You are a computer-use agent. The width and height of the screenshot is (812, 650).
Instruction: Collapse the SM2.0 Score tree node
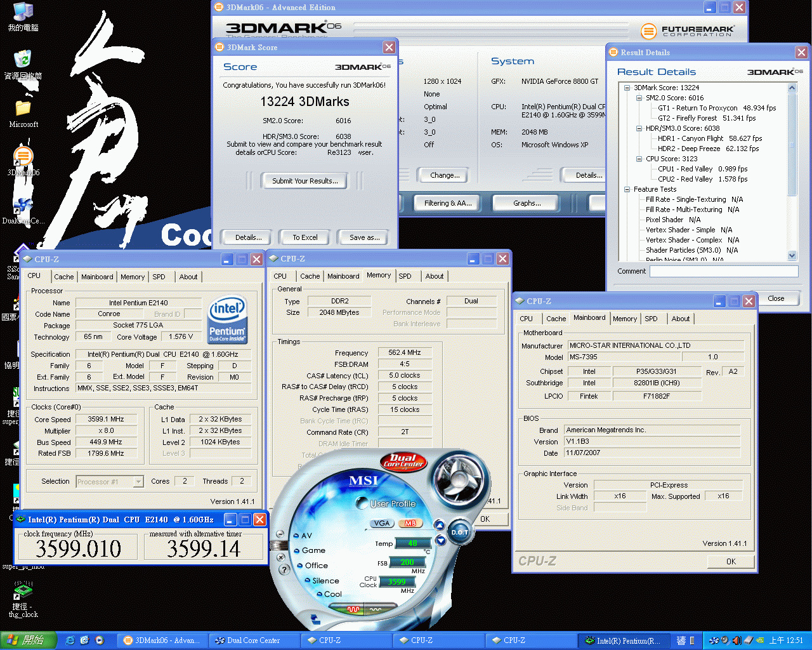coord(639,98)
